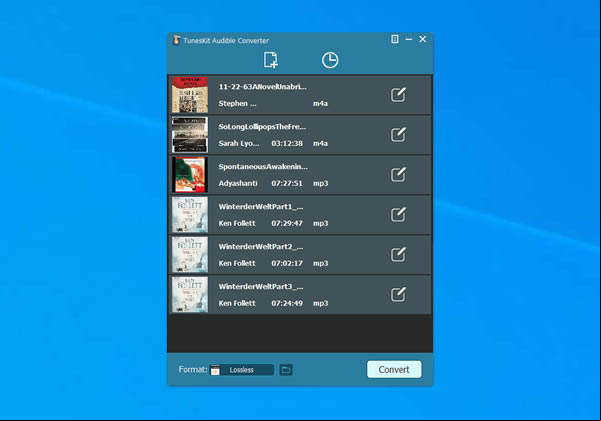Edit tags for WinterderWeltPart2 audiobook
The image size is (601, 421).
click(398, 254)
